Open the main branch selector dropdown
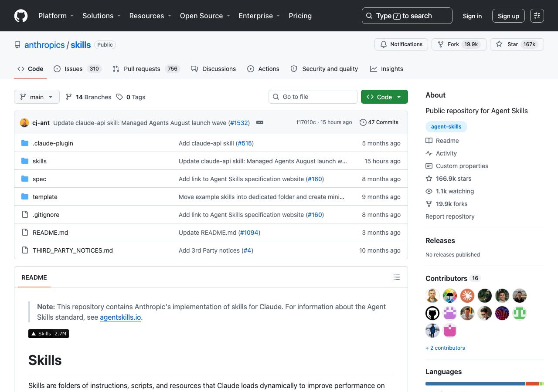558x392 pixels. click(37, 97)
